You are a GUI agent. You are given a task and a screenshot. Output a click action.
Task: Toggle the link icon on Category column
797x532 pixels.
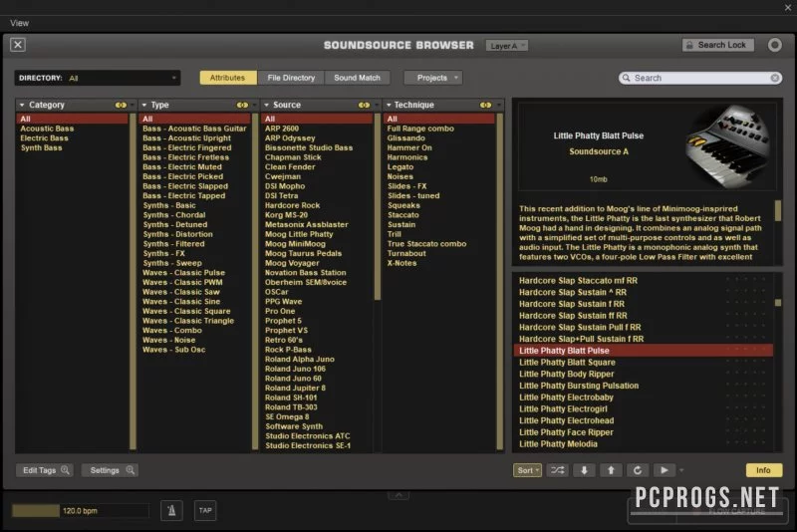[121, 106]
